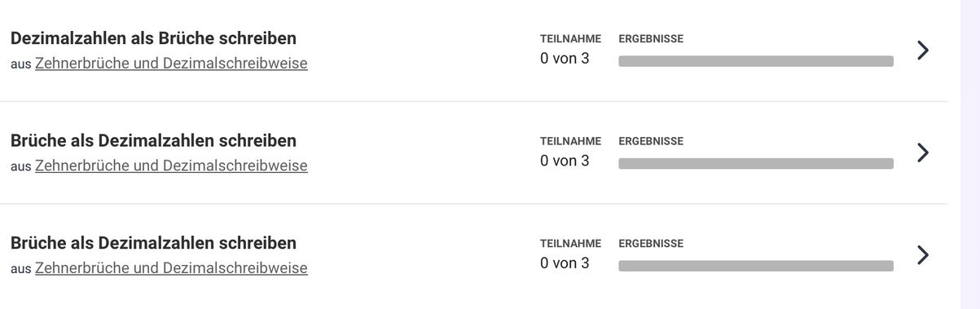Click '0 von 3' in the middle row

pyautogui.click(x=565, y=161)
